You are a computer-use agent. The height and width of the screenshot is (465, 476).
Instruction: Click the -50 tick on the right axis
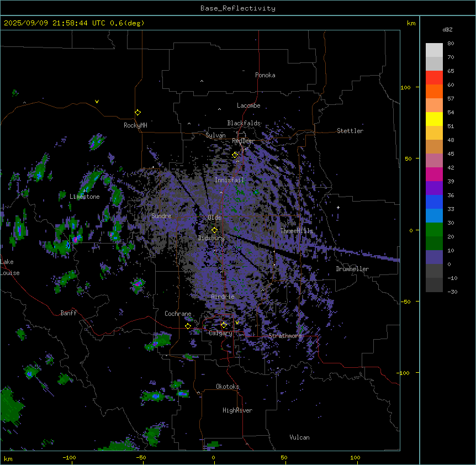pyautogui.click(x=405, y=302)
